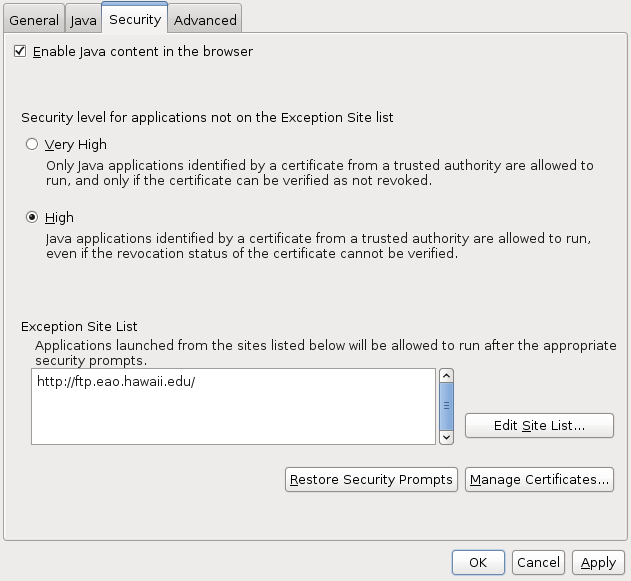Screen dimensions: 631x581
Task: Go to the Advanced tab
Action: click(x=205, y=20)
